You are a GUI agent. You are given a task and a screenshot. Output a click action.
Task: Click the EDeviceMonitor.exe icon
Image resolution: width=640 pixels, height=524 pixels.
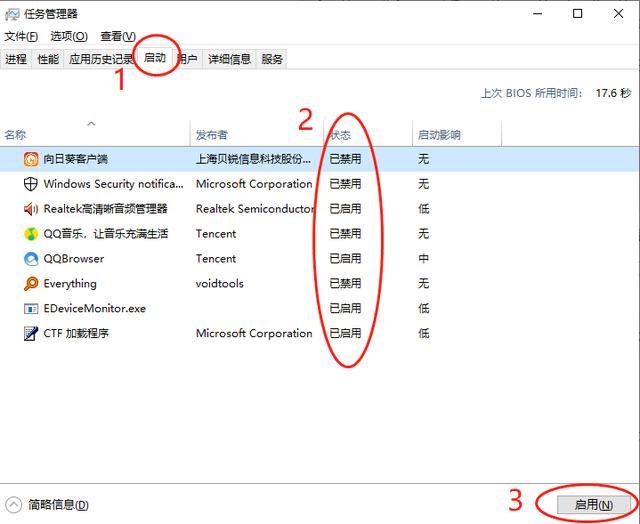(31, 309)
